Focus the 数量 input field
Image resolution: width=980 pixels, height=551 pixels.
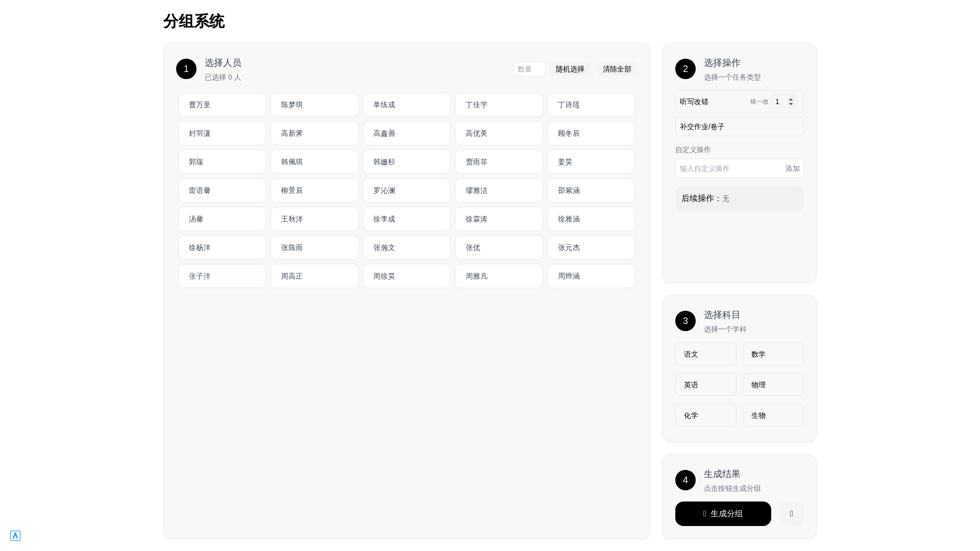point(529,69)
